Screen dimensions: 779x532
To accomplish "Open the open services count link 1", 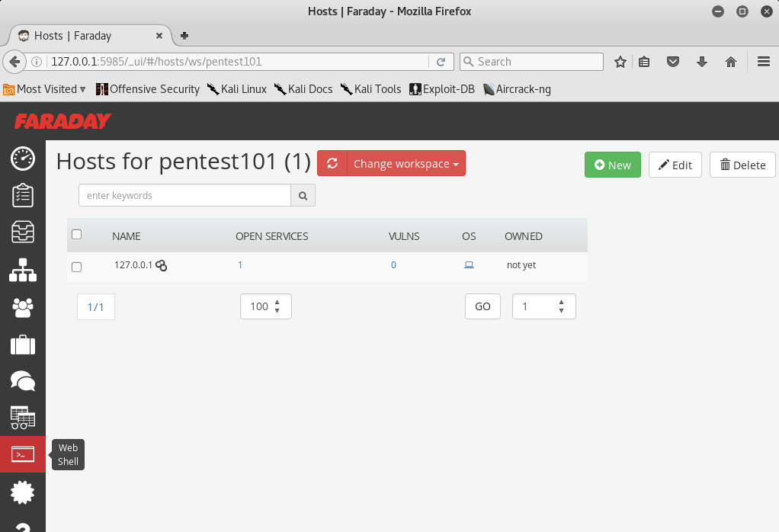I will point(240,265).
